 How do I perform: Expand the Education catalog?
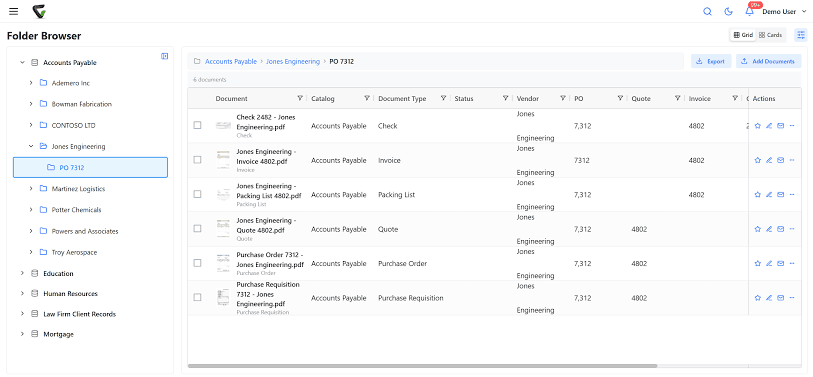click(22, 273)
